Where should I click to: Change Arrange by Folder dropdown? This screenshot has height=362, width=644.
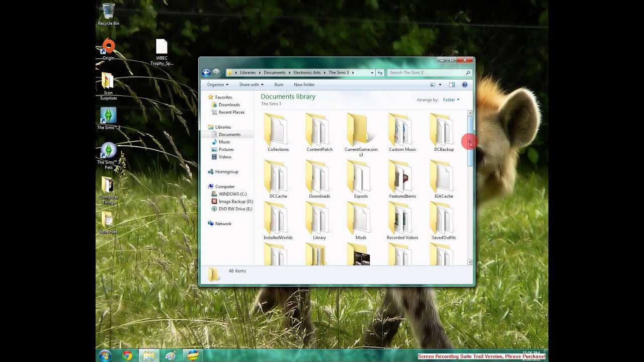pyautogui.click(x=451, y=100)
